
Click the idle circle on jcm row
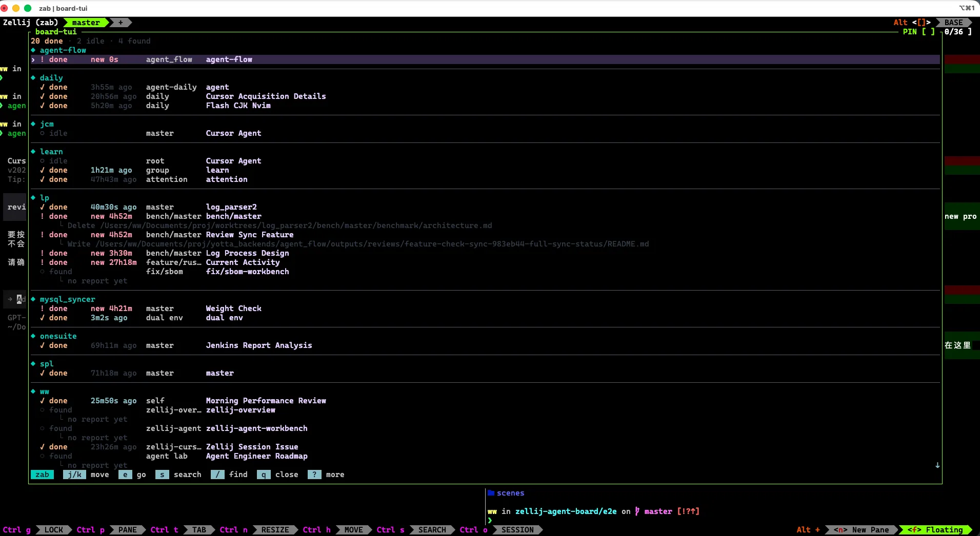point(42,133)
